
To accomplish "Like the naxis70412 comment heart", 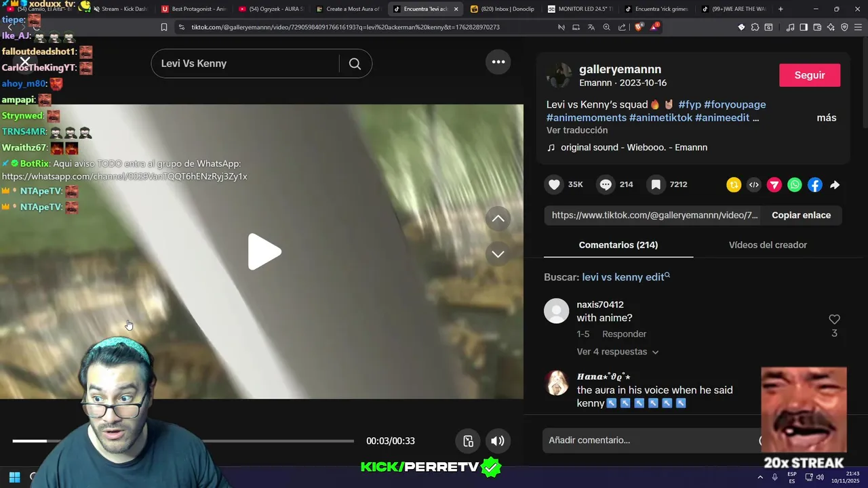I will click(x=834, y=319).
